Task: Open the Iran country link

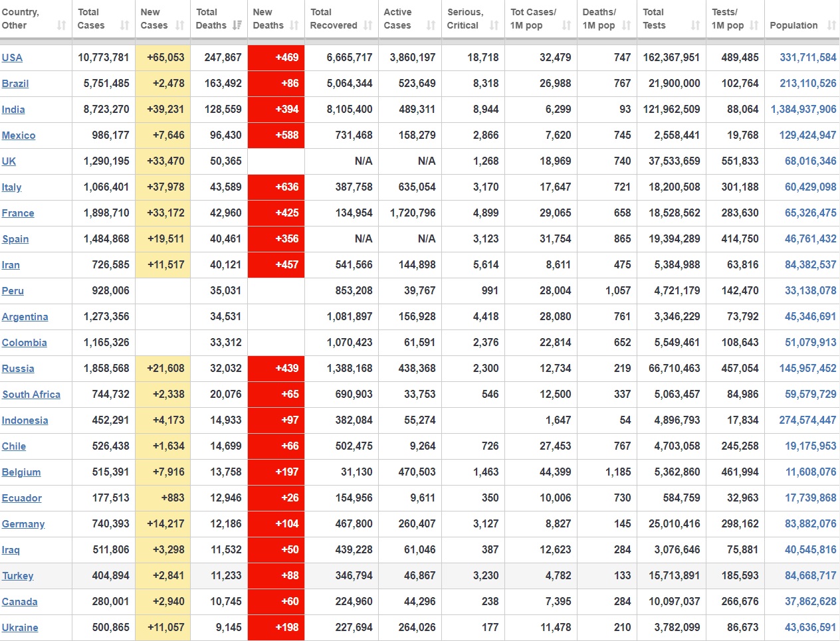Action: coord(11,265)
